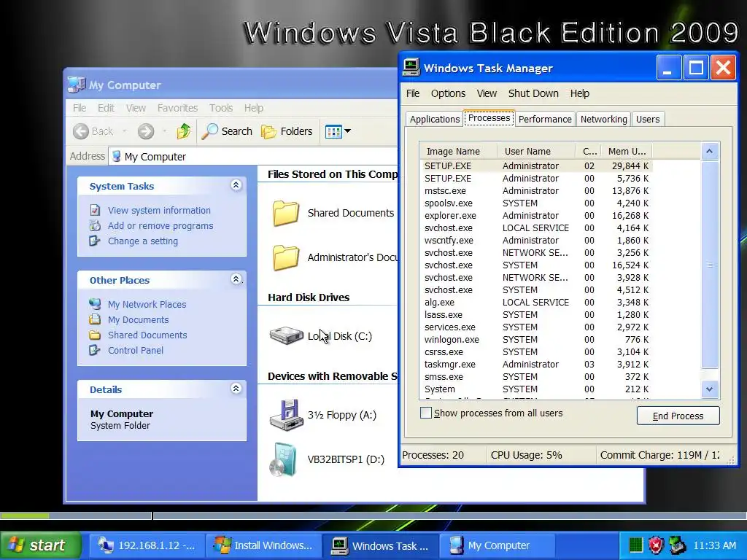Open Task Manager File menu

(x=413, y=93)
